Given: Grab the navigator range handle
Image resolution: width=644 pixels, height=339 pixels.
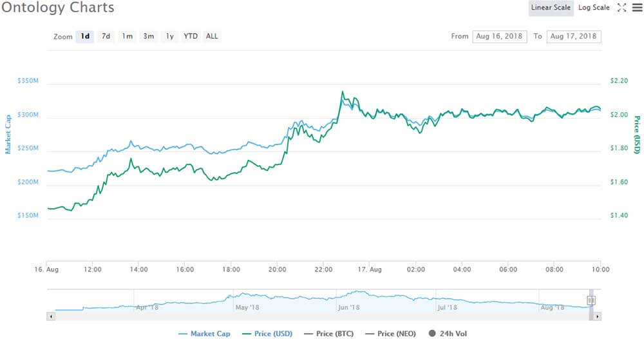Looking at the screenshot, I should coord(591,300).
